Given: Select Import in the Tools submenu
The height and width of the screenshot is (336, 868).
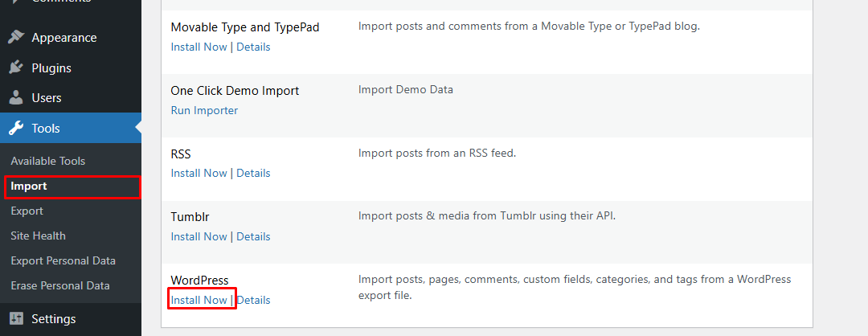Looking at the screenshot, I should (29, 186).
